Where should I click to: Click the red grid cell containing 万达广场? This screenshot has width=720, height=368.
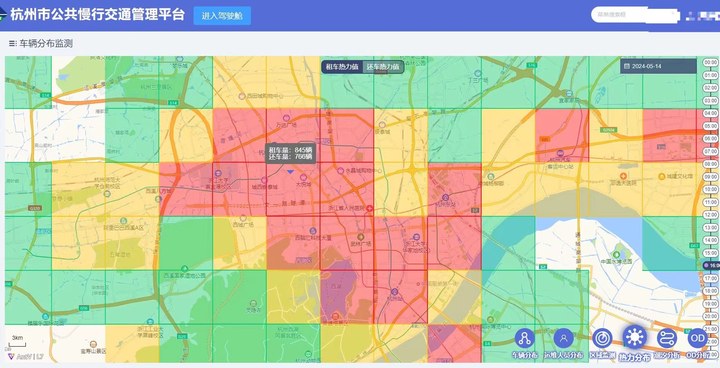293,135
